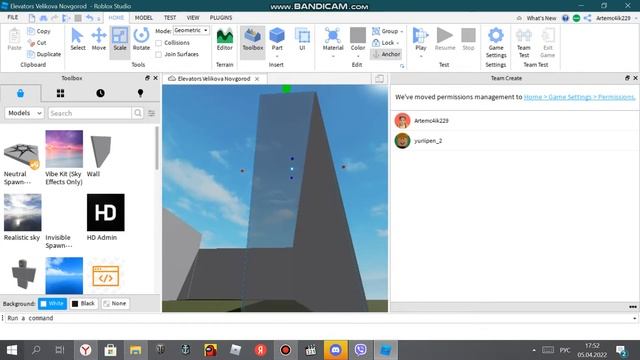Screen dimensions: 640x360
Task: Open Game Settings Permissions link
Action: (580, 97)
